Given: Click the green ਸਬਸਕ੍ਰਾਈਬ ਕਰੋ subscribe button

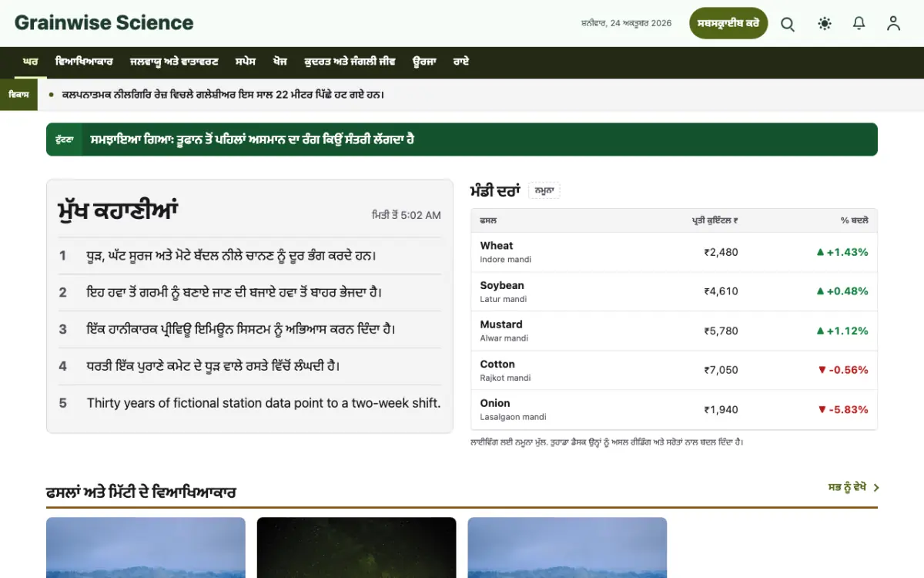Looking at the screenshot, I should (728, 23).
